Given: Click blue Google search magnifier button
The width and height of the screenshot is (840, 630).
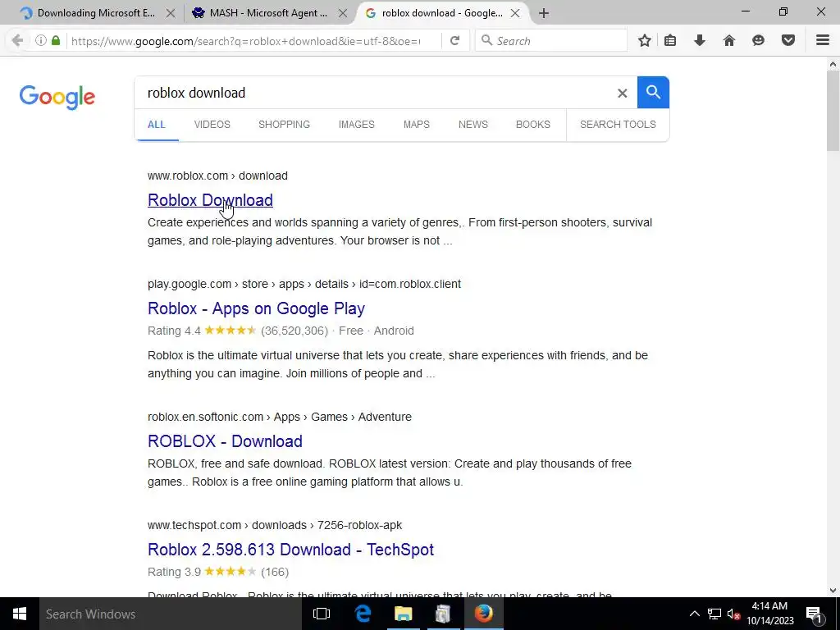Looking at the screenshot, I should coord(653,92).
